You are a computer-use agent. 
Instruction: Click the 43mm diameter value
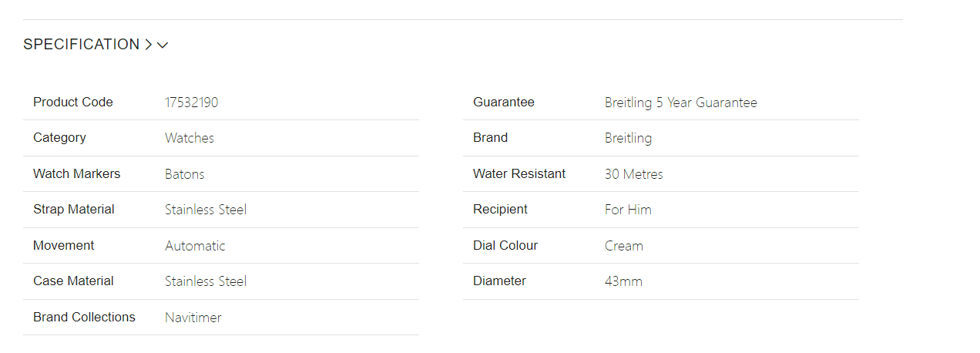[623, 281]
